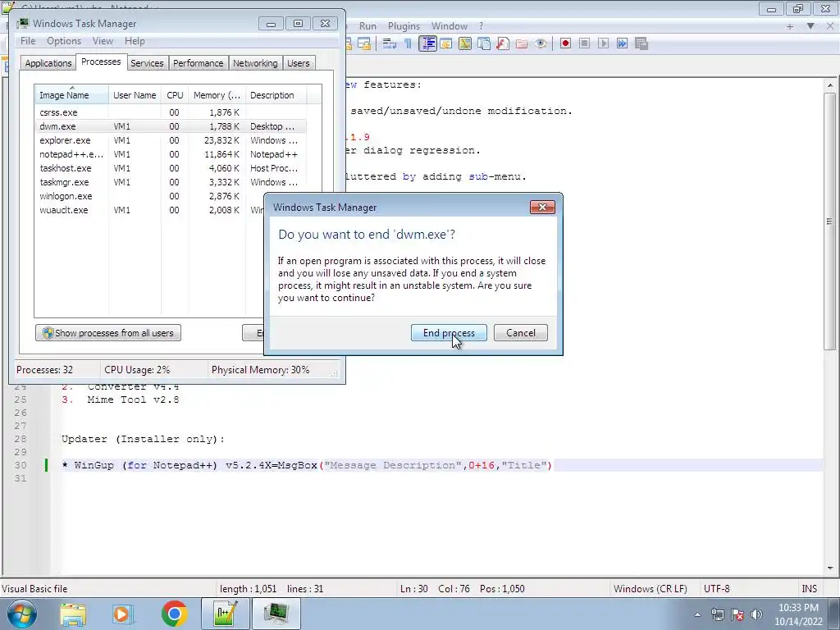Toggle the Show Indent Guide icon
The image size is (840, 630).
click(x=427, y=44)
